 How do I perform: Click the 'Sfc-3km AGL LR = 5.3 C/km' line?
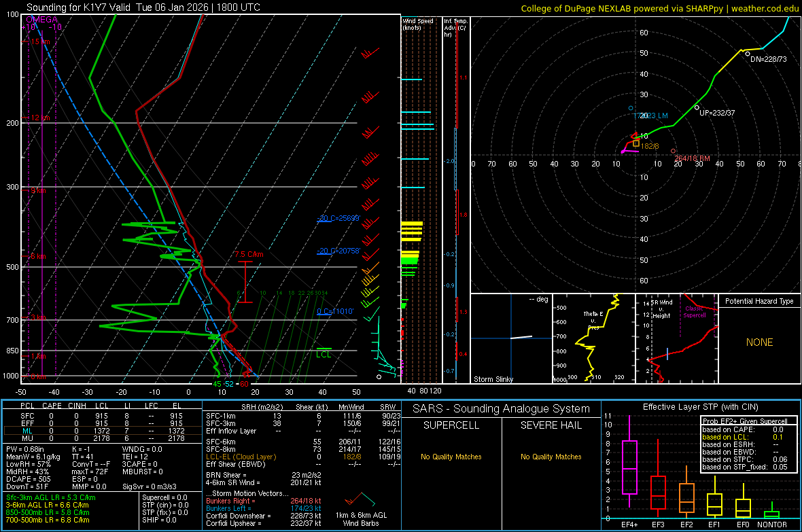(51, 497)
